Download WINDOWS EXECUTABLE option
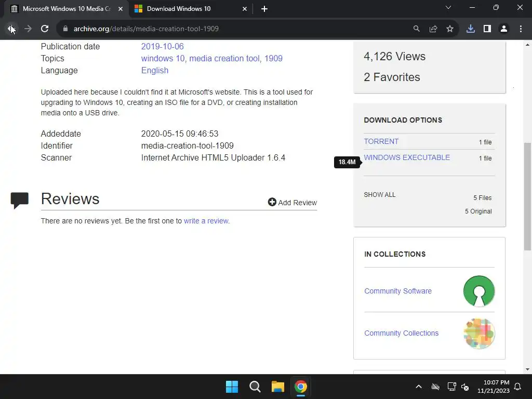Viewport: 532px width, 399px height. (407, 157)
